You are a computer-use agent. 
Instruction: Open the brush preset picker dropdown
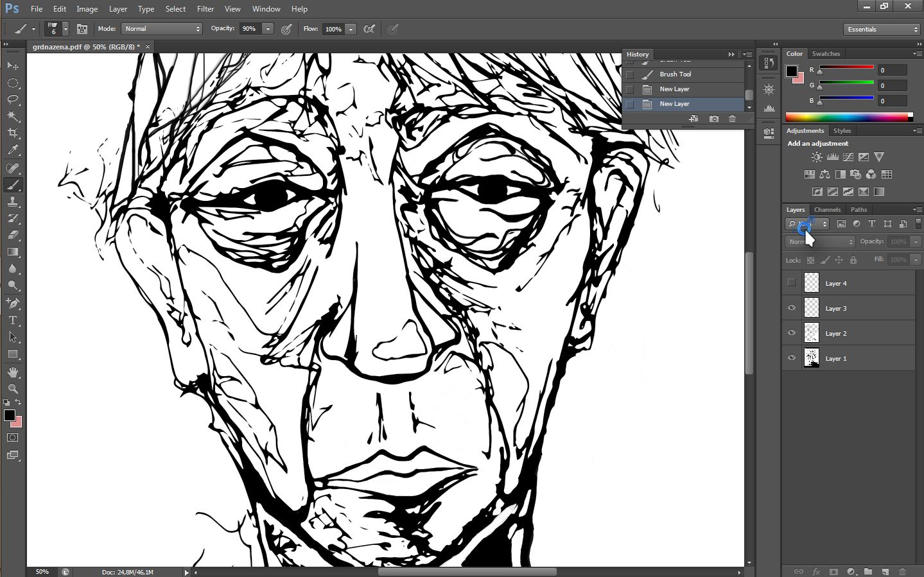coord(65,29)
